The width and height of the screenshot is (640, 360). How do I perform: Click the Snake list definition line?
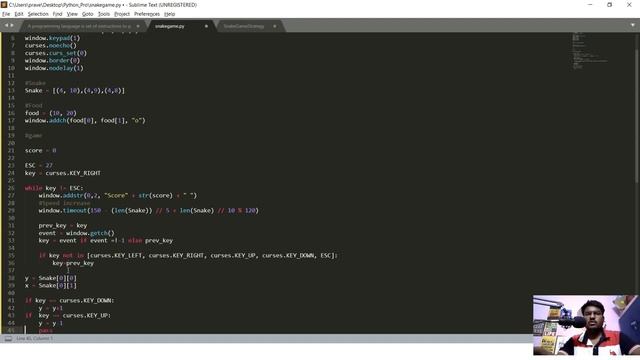(75, 91)
